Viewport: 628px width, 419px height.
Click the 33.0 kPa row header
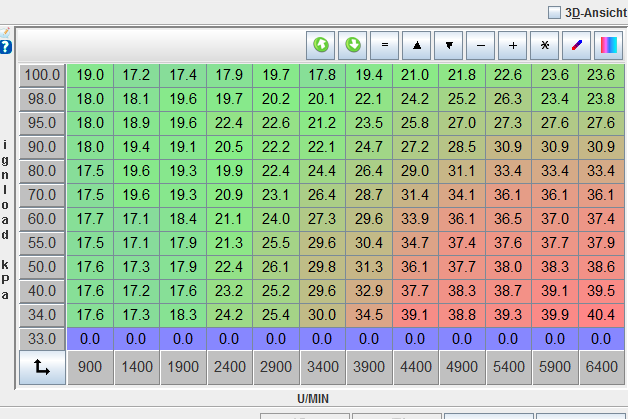coord(43,339)
